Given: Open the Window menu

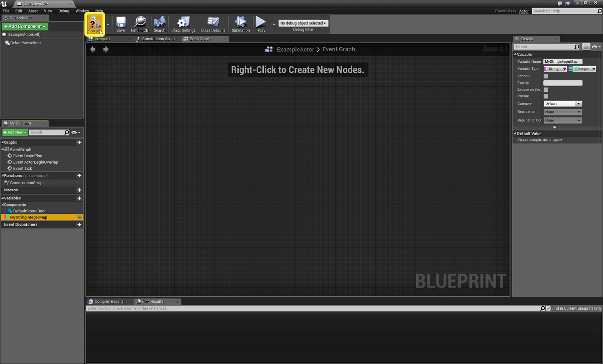Looking at the screenshot, I should [82, 11].
